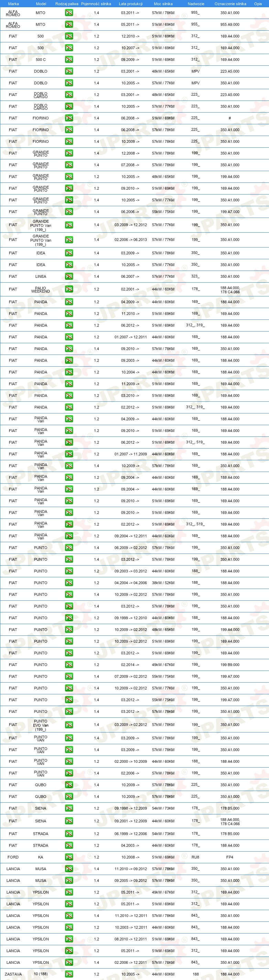Click the '#' engine code cell
This screenshot has height=980, width=269.
229,118
